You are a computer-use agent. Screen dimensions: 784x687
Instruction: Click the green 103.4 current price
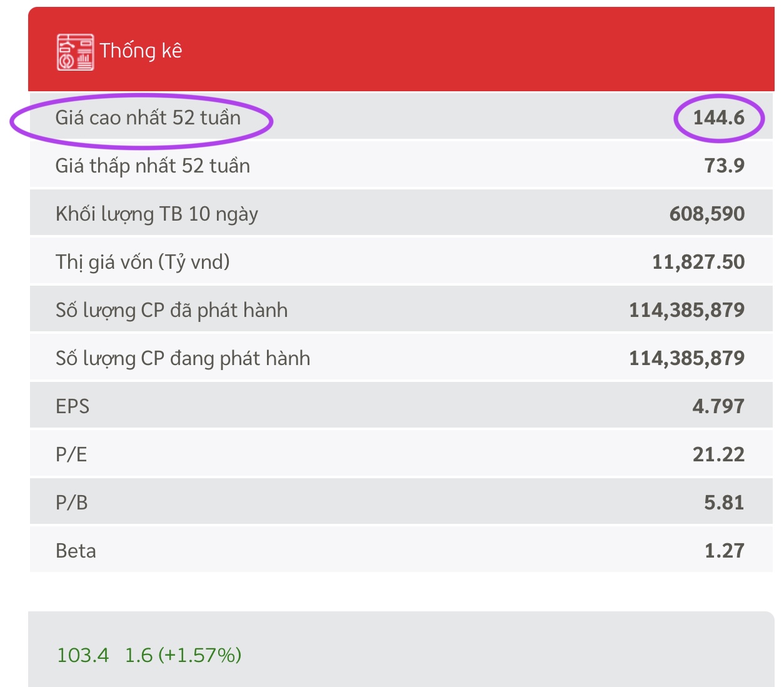[83, 655]
